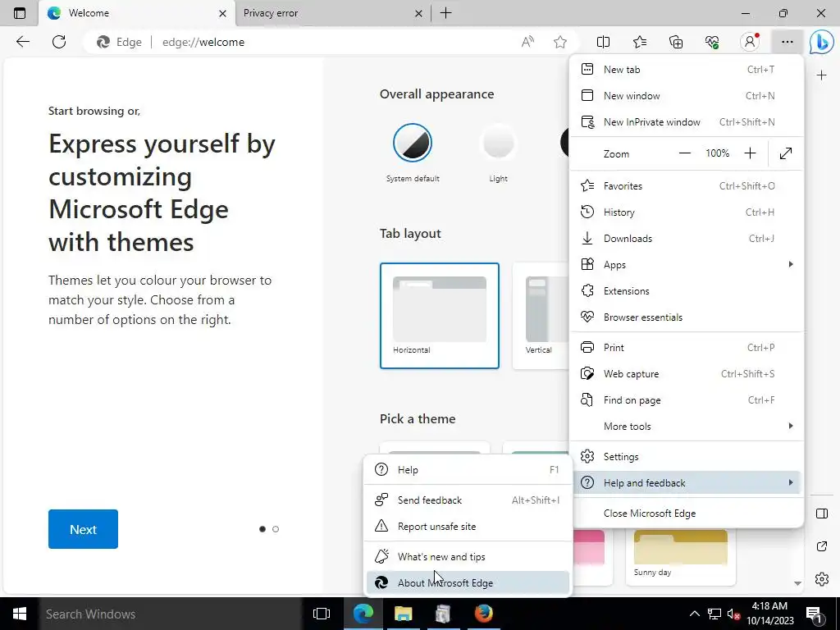840x630 pixels.
Task: Open split screen toolbar icon
Action: (x=603, y=42)
